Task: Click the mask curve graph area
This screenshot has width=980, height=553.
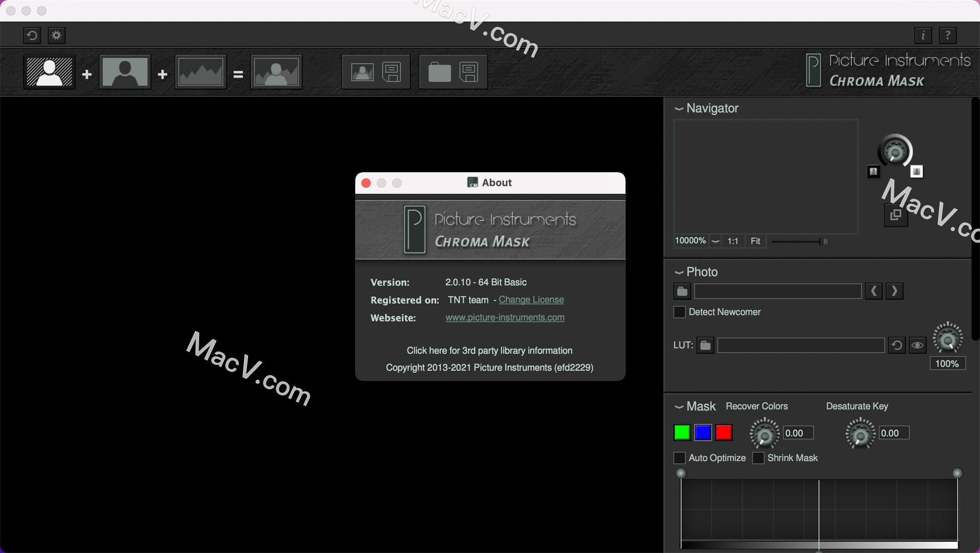Action: pyautogui.click(x=819, y=511)
